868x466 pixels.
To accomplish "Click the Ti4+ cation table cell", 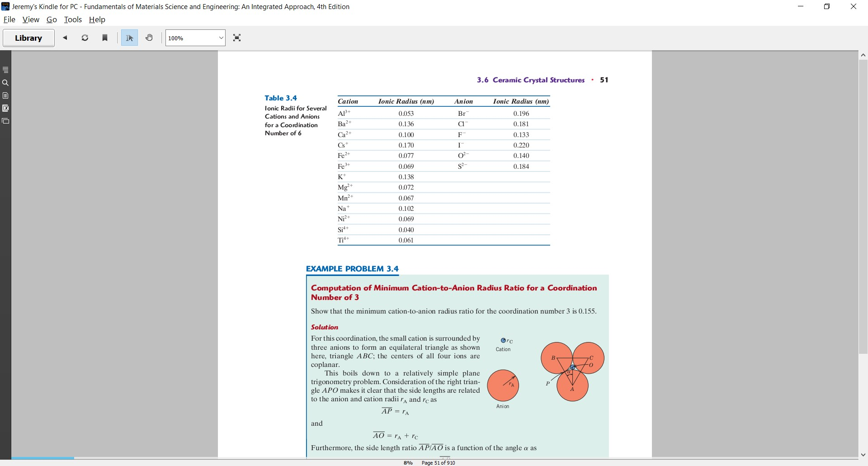I will coord(343,240).
